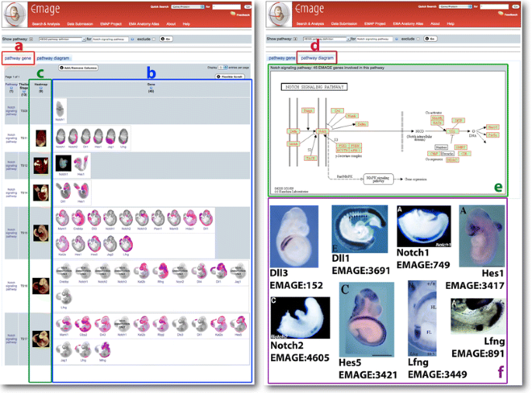Screen dimensions: 532x393
Task: Select Mfng embryo image in TS17 row
Action: tap(103, 350)
